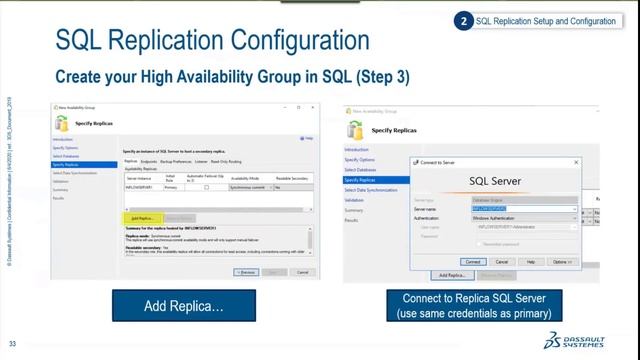Click replicas wizard icon in right window header
Screen dimensions: 640x360
point(355,130)
